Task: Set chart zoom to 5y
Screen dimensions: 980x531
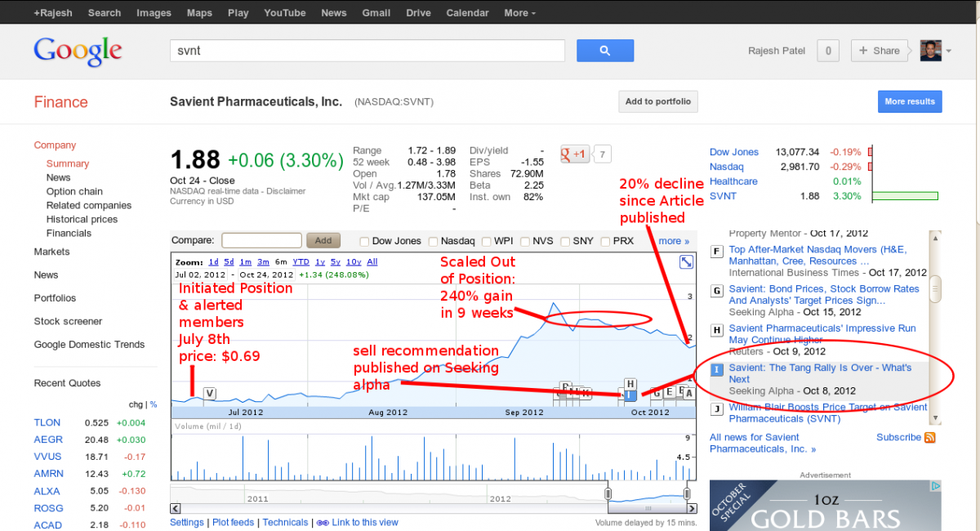Action: pos(336,262)
